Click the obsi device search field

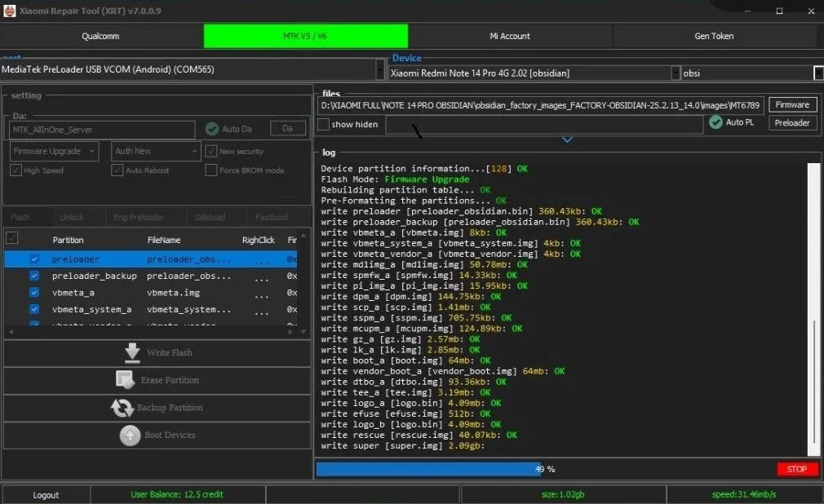click(x=746, y=73)
